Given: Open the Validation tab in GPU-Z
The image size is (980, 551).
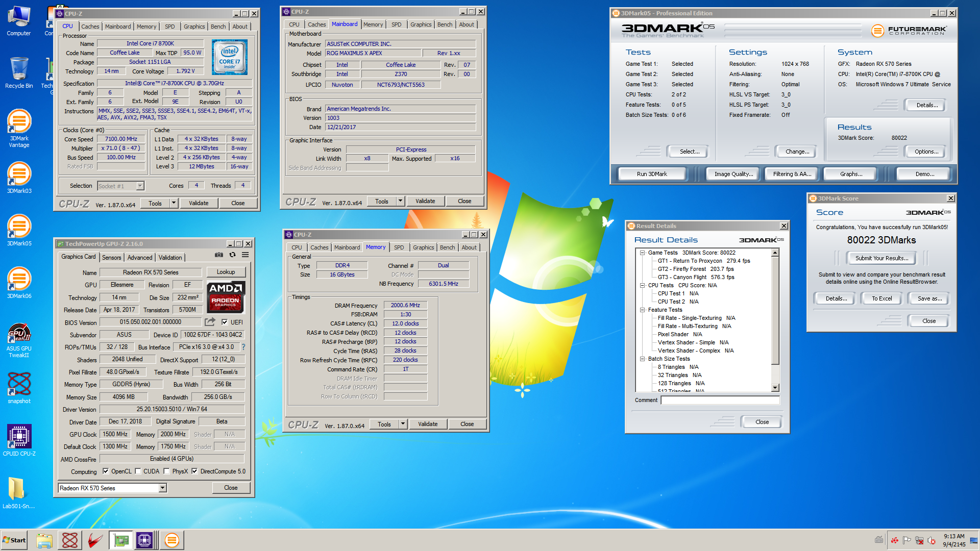Looking at the screenshot, I should tap(170, 258).
